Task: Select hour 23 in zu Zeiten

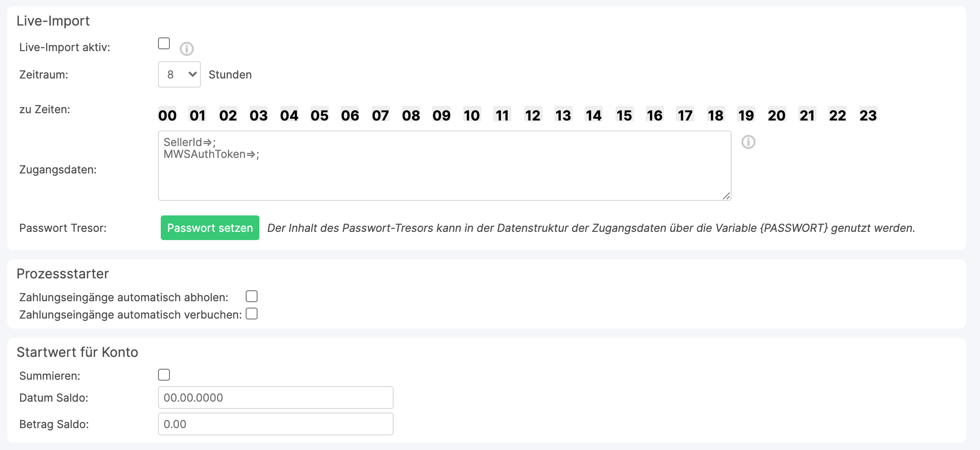Action: click(x=868, y=115)
